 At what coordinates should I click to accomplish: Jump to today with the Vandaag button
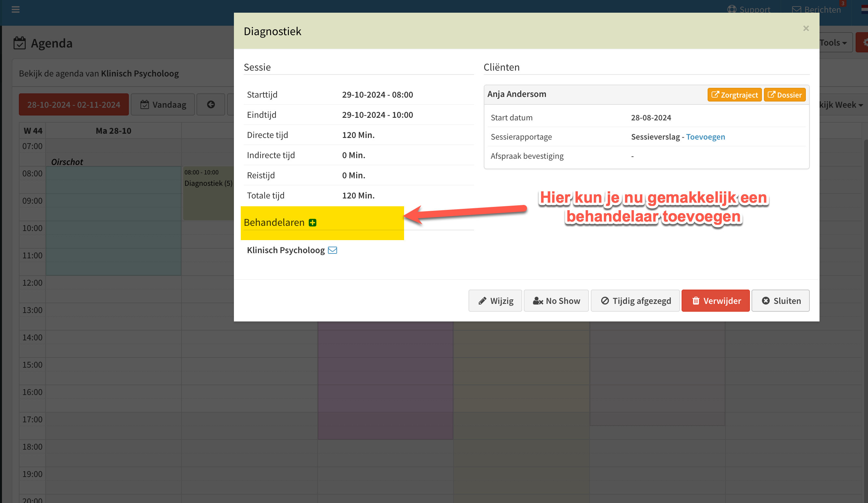click(x=163, y=104)
